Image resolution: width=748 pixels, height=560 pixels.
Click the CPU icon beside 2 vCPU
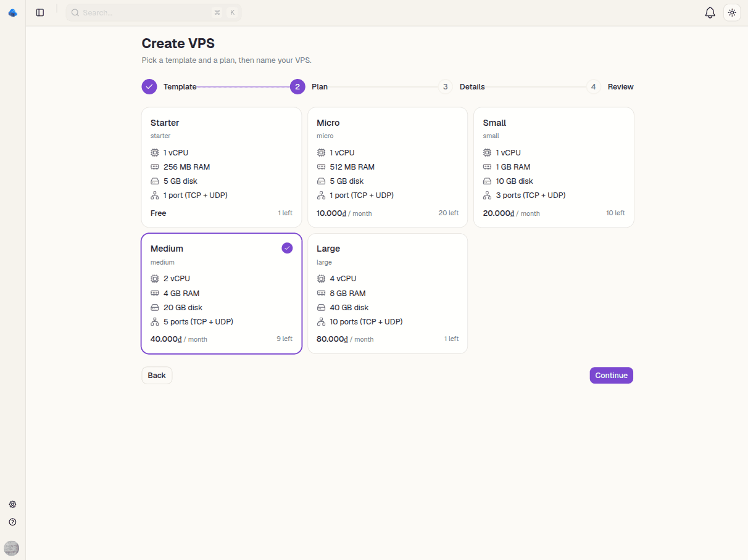click(x=155, y=279)
